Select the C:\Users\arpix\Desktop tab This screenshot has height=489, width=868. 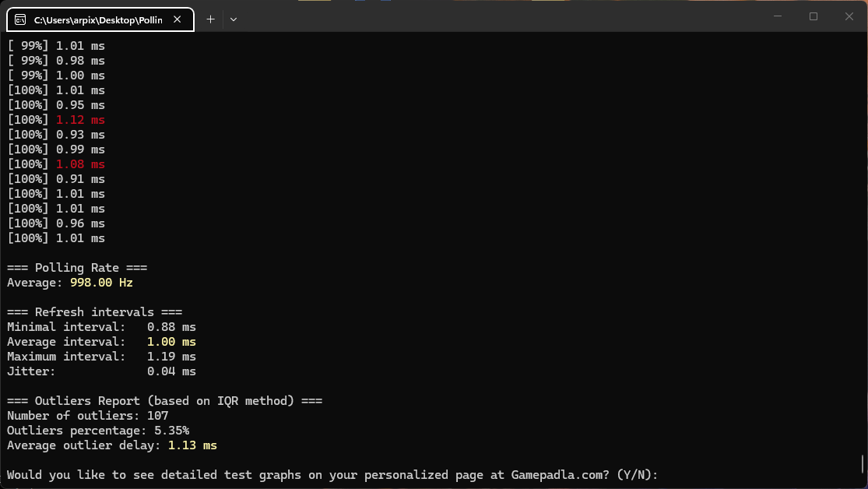97,19
